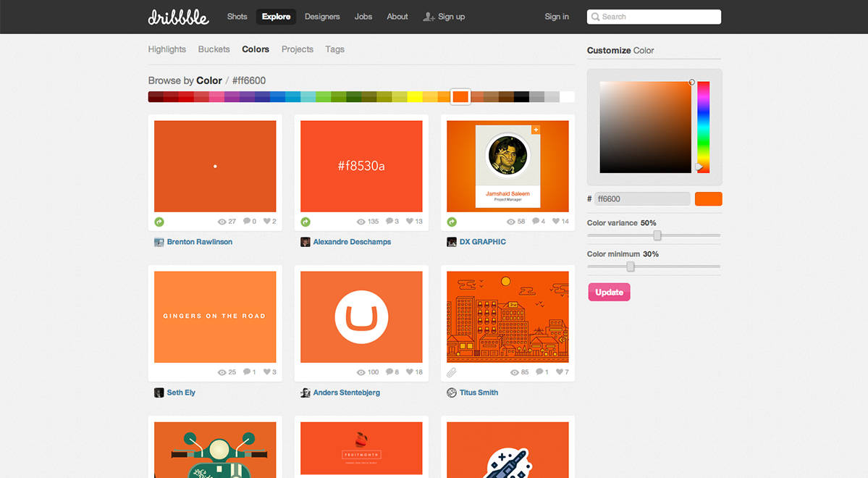Click the Color link in Browse by Color
This screenshot has width=868, height=478.
pyautogui.click(x=209, y=81)
